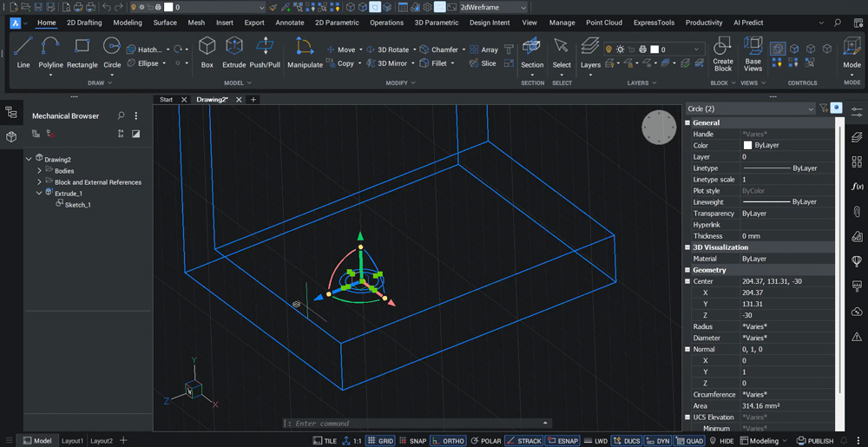Open the parameters f(x) side panel

pyautogui.click(x=857, y=187)
